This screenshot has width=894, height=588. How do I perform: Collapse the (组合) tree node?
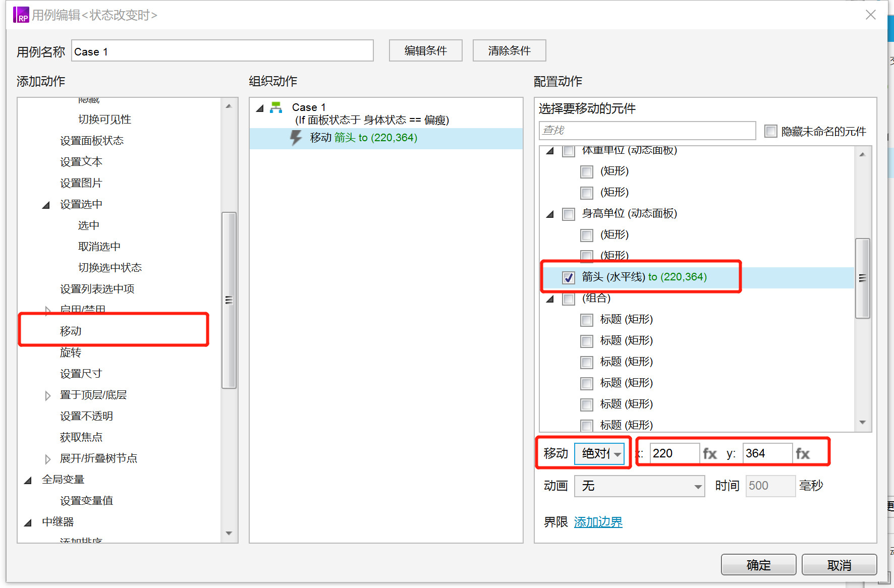pyautogui.click(x=550, y=299)
